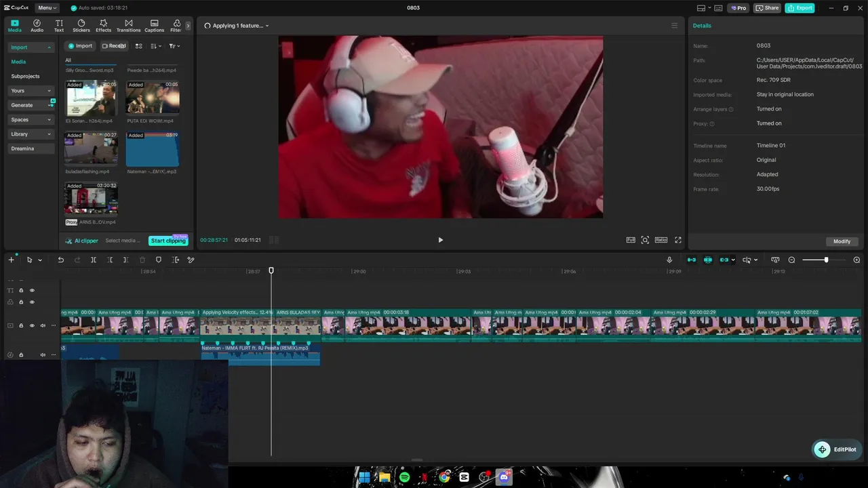Switch media view layout icon

(138, 46)
